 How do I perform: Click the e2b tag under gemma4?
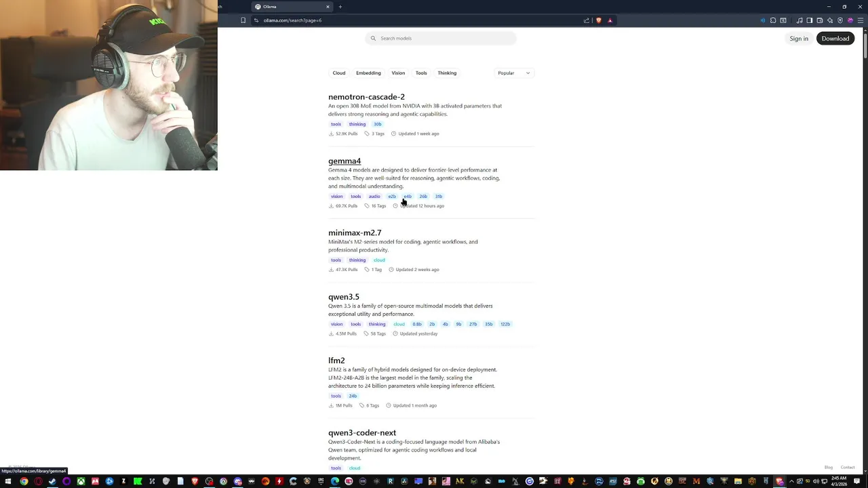392,197
